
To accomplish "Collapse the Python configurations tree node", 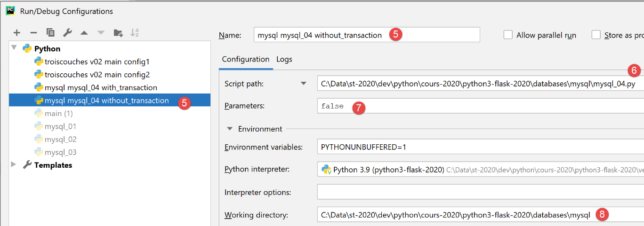I will point(14,48).
